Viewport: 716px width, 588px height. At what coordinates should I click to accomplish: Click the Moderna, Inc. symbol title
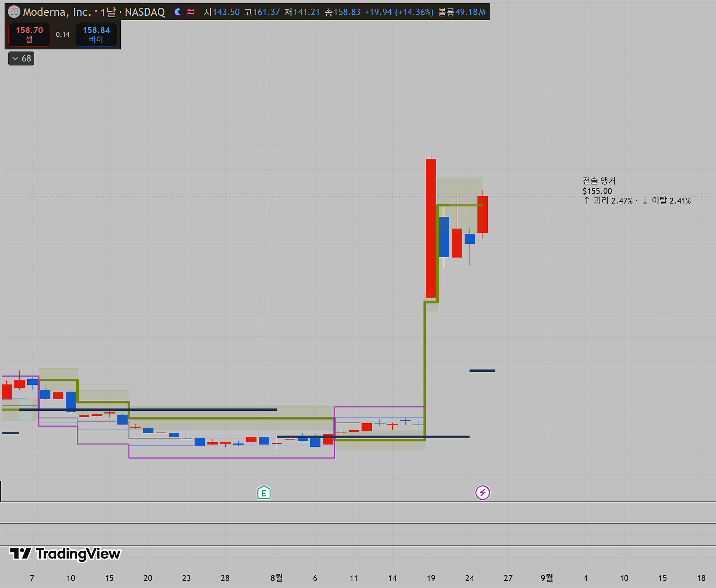(57, 12)
